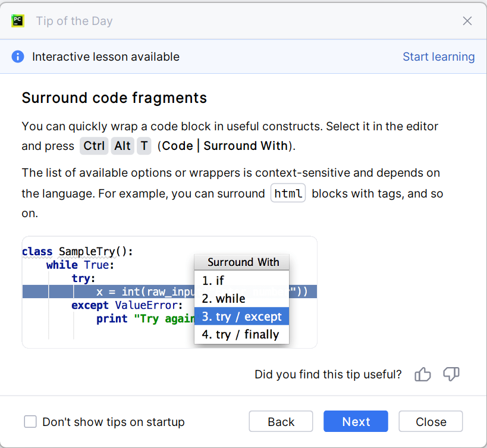The height and width of the screenshot is (448, 487).
Task: Close the Tip of the Day dialog
Action: click(x=431, y=422)
